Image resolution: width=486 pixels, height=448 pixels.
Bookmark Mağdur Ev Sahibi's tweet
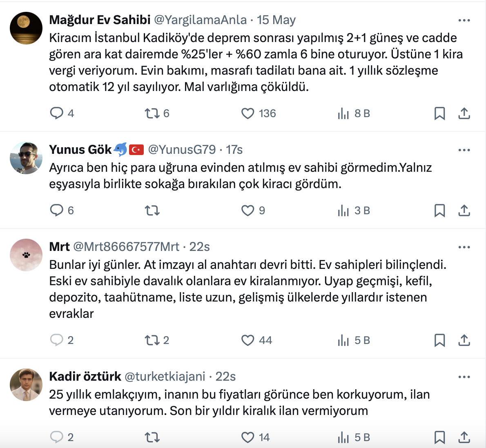[x=439, y=113]
